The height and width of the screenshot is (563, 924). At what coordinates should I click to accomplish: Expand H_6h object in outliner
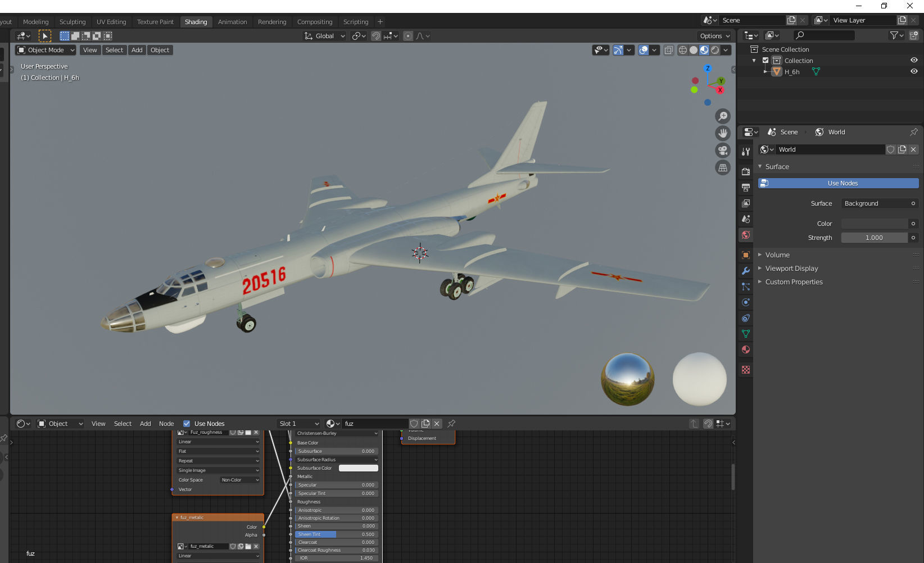[x=765, y=71]
